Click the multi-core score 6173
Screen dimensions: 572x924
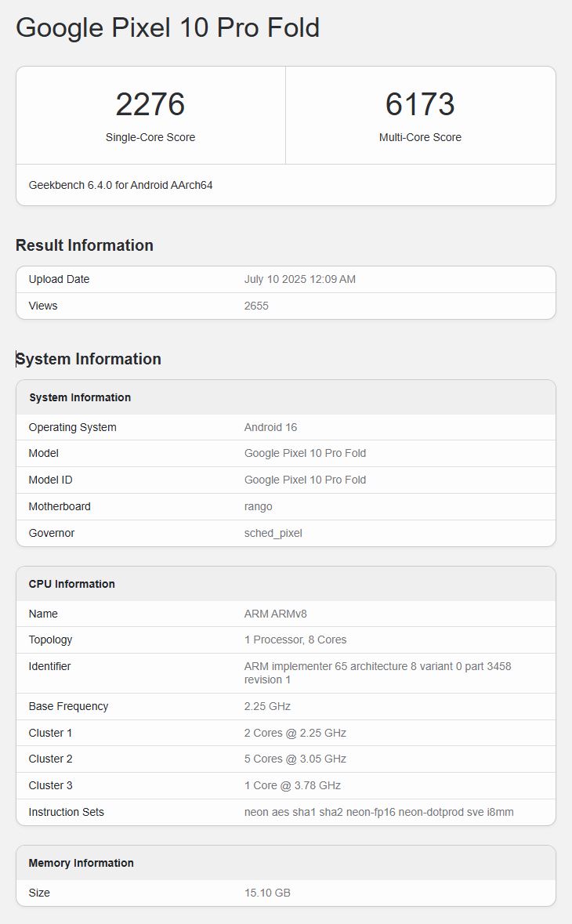(x=420, y=105)
